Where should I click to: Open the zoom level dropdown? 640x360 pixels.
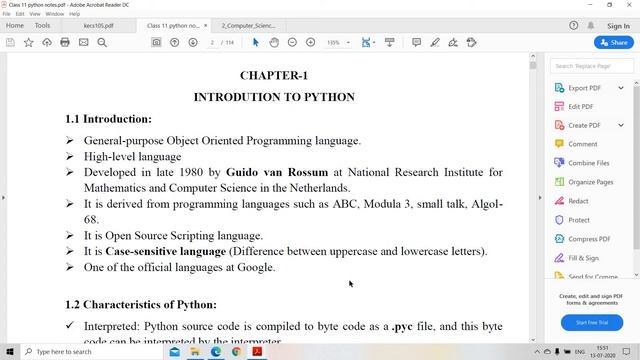[x=348, y=42]
